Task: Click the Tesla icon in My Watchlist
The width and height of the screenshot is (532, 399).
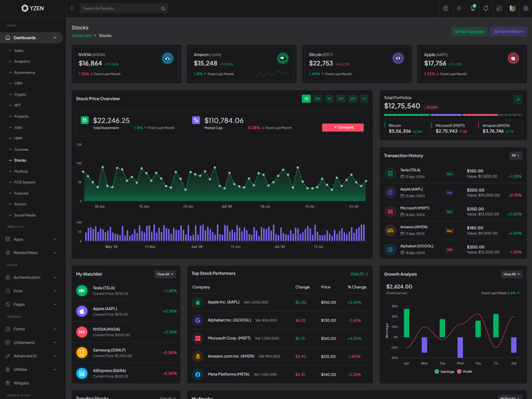Action: [x=82, y=291]
